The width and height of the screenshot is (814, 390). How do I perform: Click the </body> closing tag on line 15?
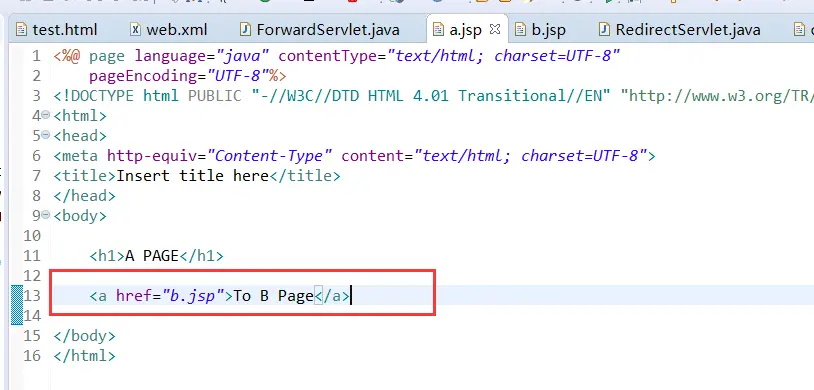click(x=84, y=335)
